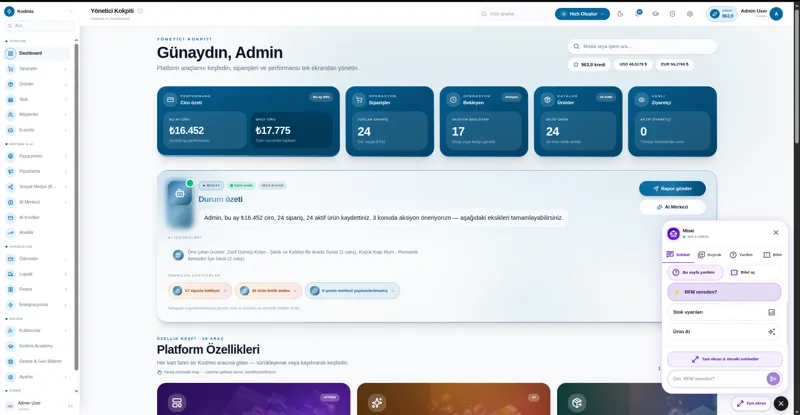Open Dashboard in the sidebar
800x415 pixels.
pos(37,53)
